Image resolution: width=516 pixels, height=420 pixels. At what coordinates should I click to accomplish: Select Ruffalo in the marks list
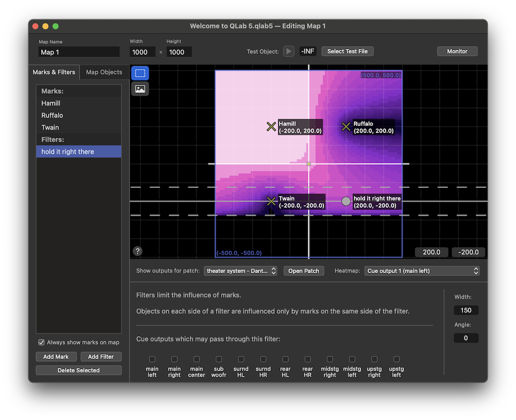tap(53, 115)
